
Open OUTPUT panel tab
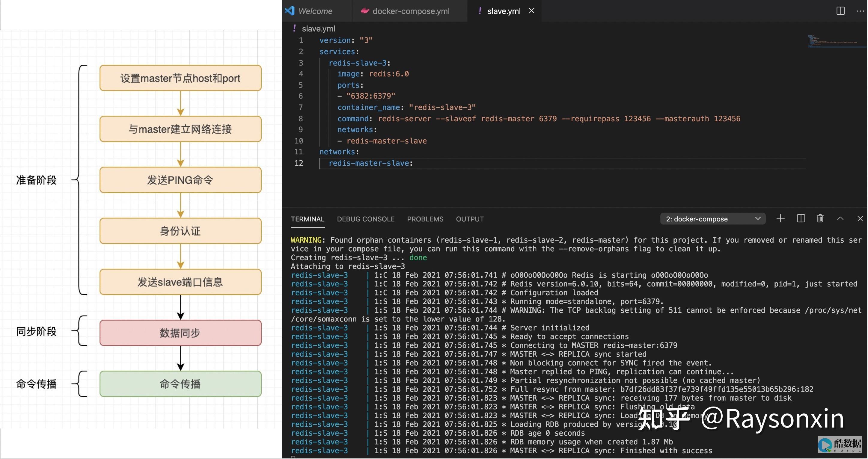(470, 219)
